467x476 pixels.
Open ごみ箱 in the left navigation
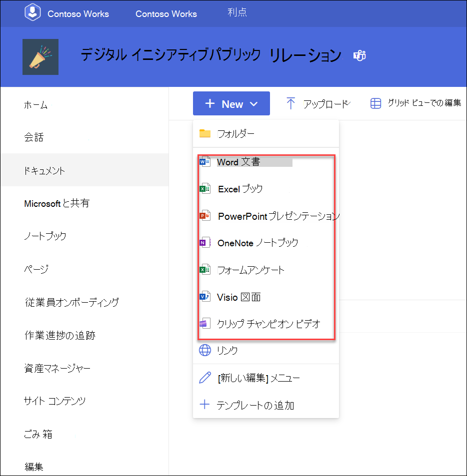(38, 435)
